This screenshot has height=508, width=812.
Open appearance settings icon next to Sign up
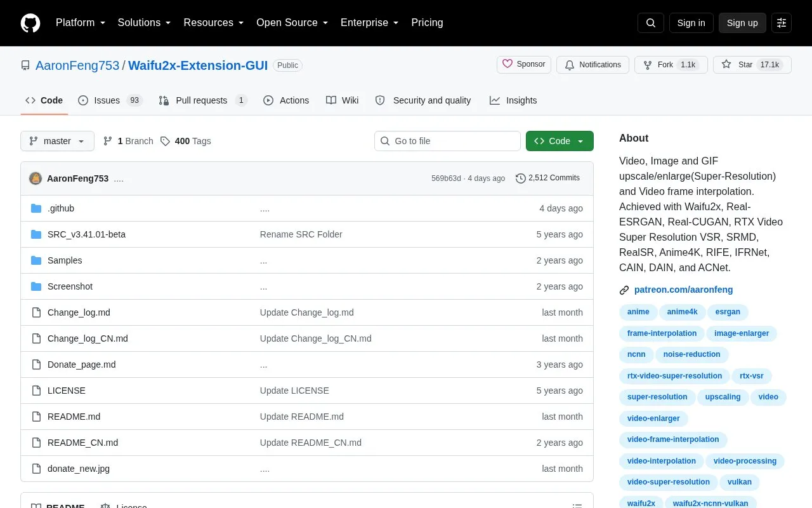point(782,23)
